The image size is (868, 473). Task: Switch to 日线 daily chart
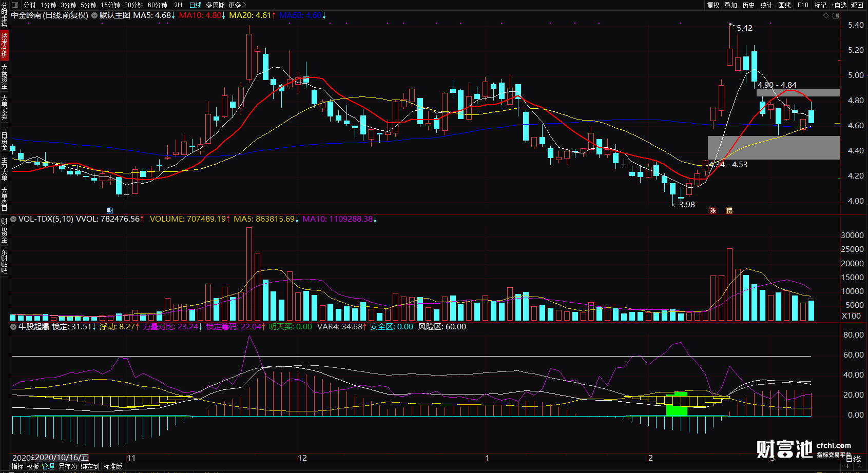[196, 5]
